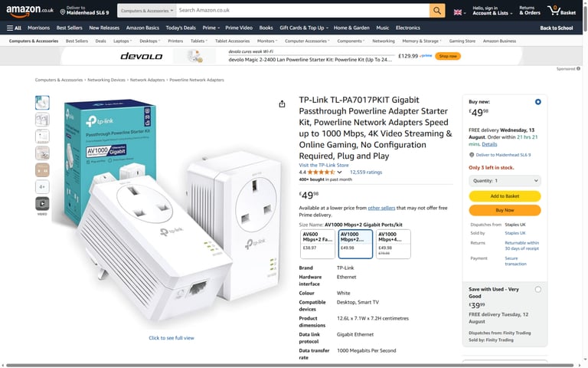Image resolution: width=588 pixels, height=368 pixels.
Task: Open Today's Deals in the nav bar
Action: [181, 28]
